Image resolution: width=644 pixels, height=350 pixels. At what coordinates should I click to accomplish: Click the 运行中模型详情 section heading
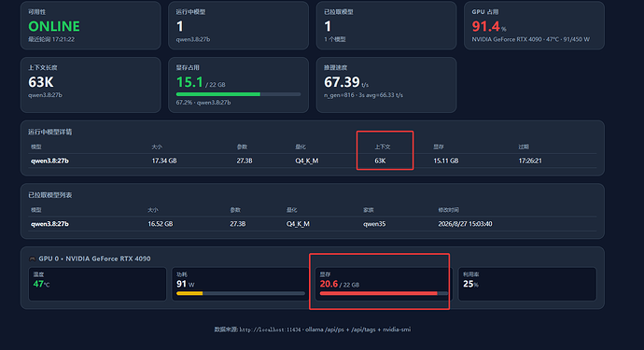click(x=50, y=132)
